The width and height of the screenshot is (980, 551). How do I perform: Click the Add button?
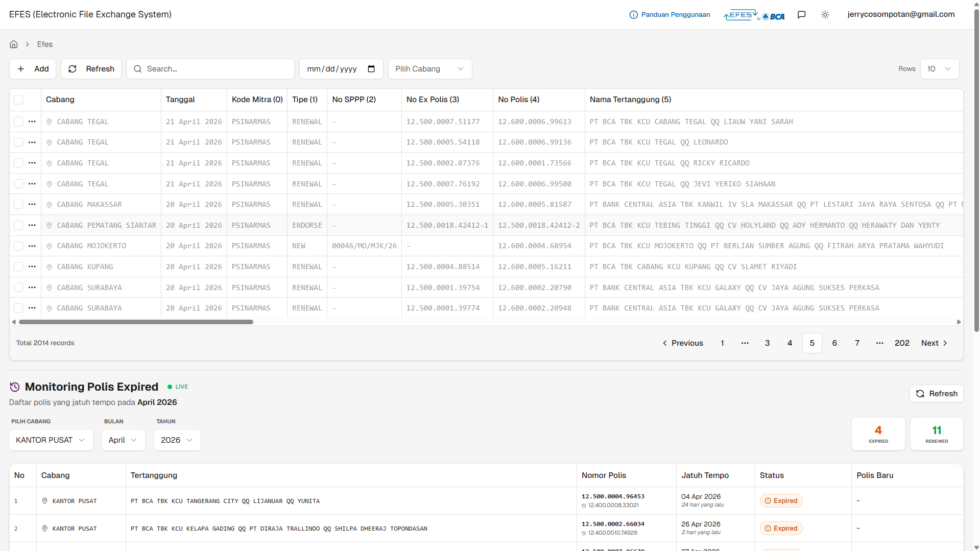click(33, 69)
